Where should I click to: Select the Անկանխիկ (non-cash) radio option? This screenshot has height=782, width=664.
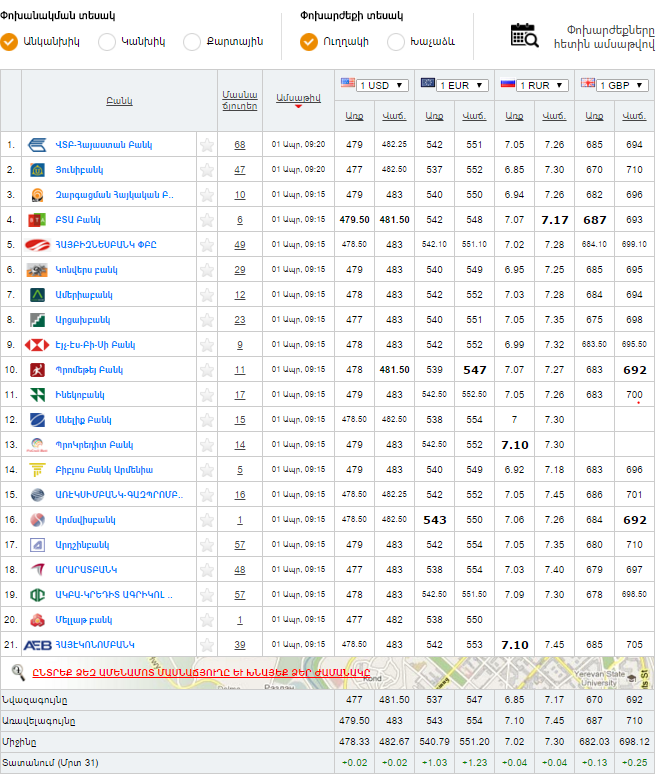(10, 41)
